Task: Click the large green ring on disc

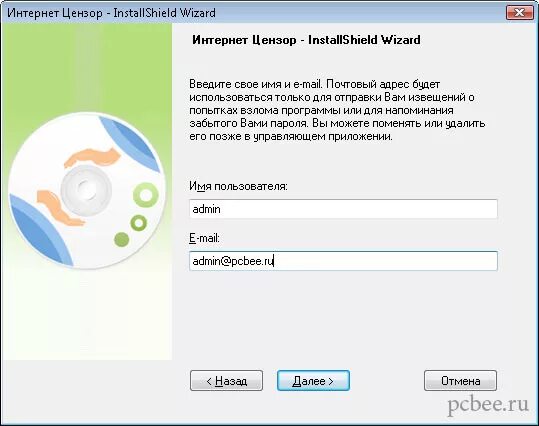Action: pyautogui.click(x=146, y=195)
